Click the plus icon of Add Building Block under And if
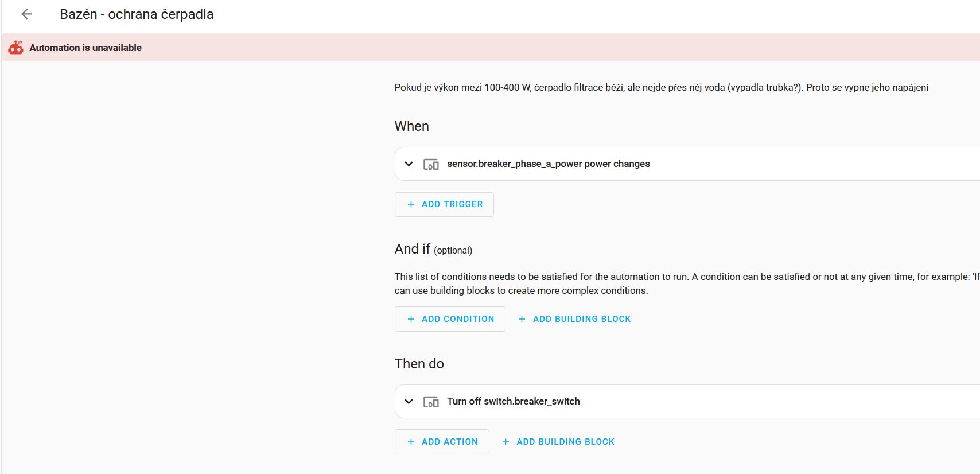 [522, 319]
